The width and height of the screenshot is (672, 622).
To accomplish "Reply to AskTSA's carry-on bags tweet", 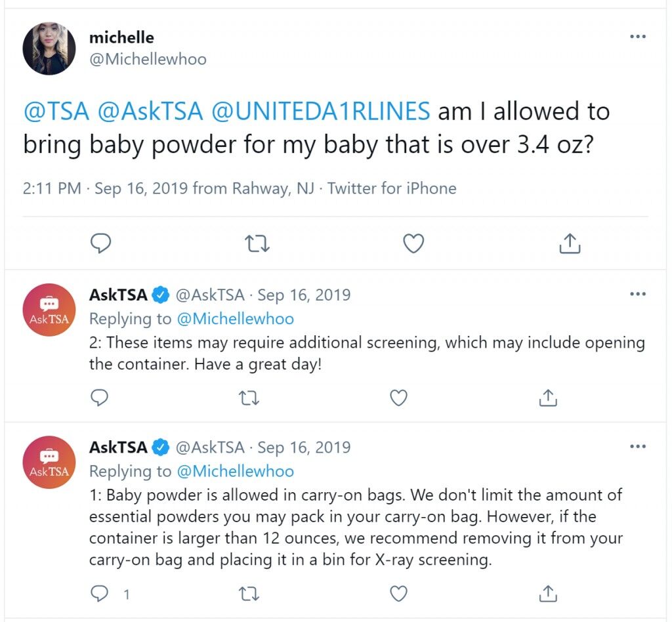I will (100, 594).
